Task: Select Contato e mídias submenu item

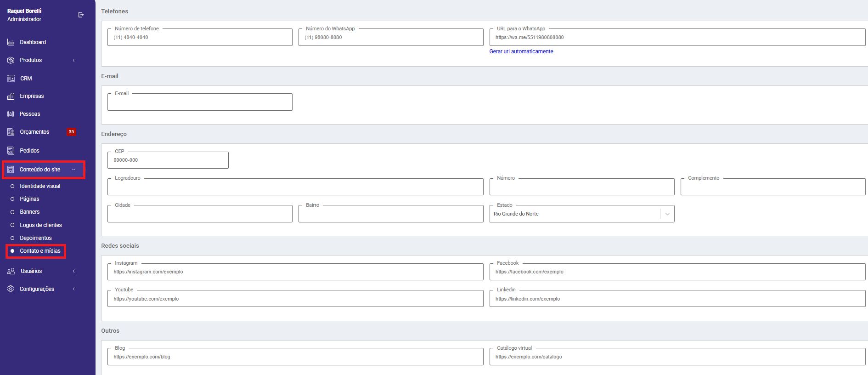Action: tap(40, 251)
